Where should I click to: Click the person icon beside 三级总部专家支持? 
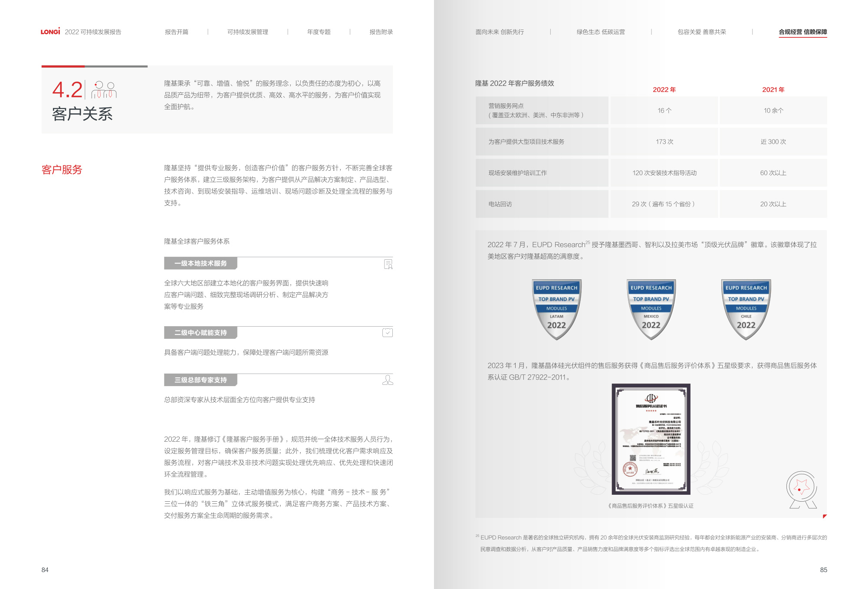[x=388, y=380]
